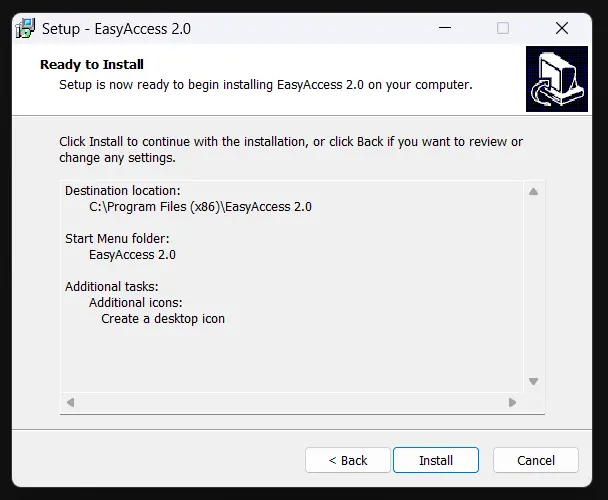Click the 'Ready to Install' heading
The image size is (608, 500).
click(92, 64)
